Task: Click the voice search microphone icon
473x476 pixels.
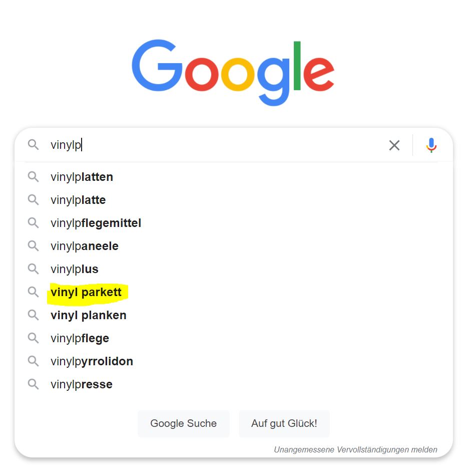Action: coord(431,145)
